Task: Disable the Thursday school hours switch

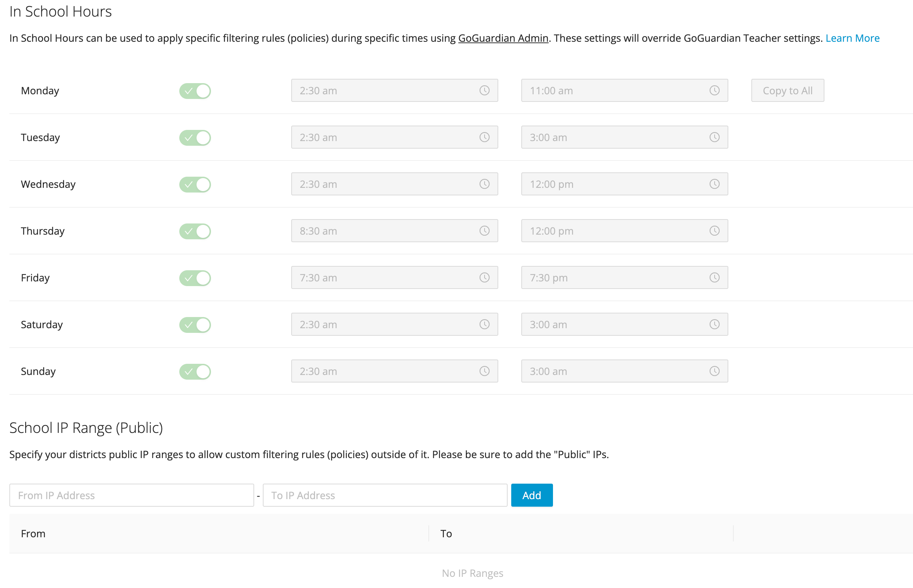Action: [x=195, y=231]
